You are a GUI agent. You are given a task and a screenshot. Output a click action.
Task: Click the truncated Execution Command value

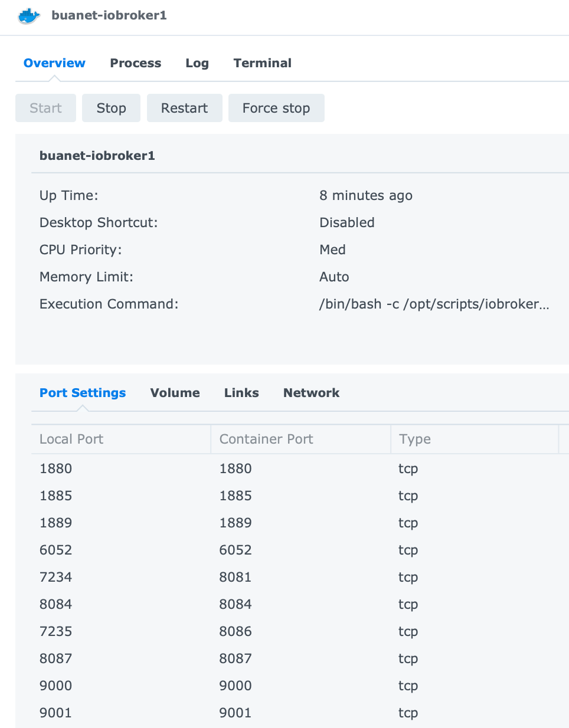tap(434, 304)
